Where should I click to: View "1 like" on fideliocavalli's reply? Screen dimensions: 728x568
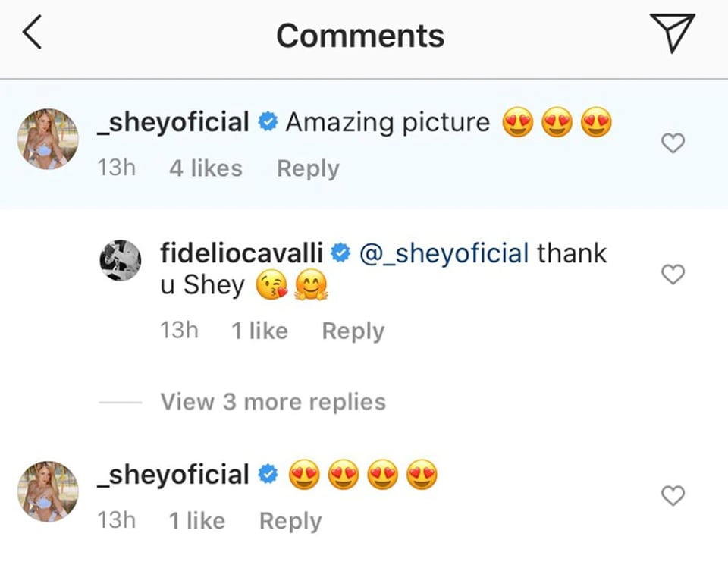(259, 331)
